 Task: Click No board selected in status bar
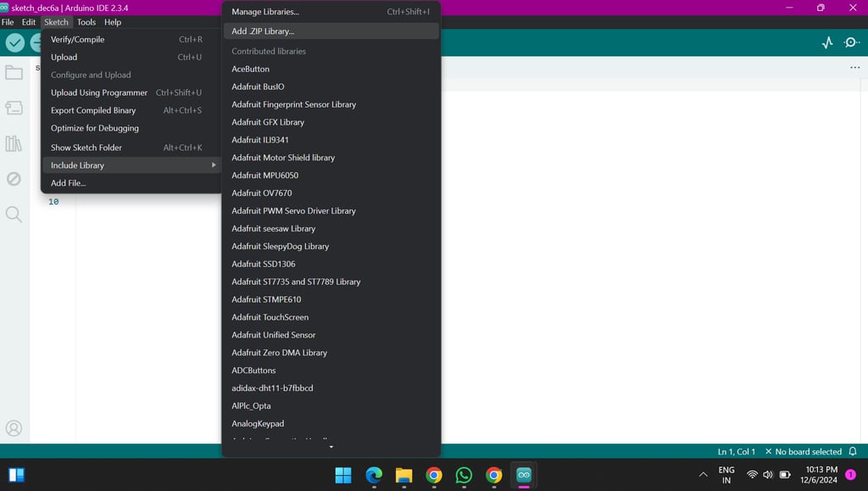804,452
